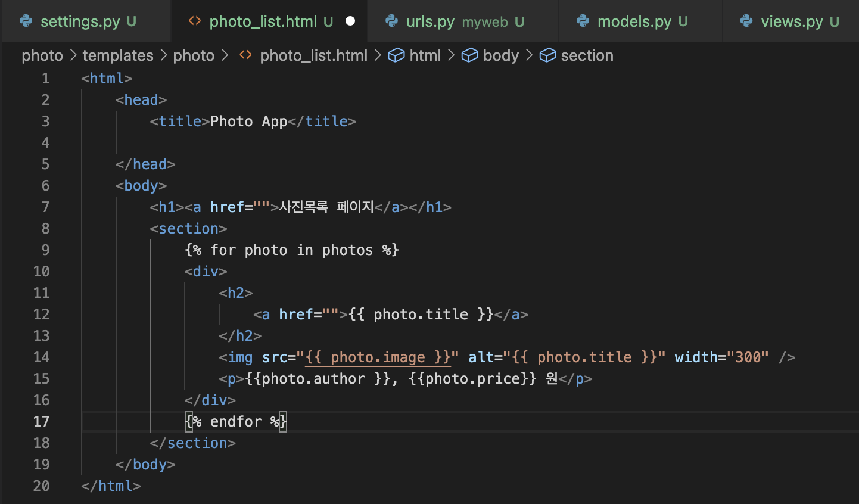Click the photo_list.html breadcrumb item
Image resolution: width=859 pixels, height=504 pixels.
coord(314,55)
